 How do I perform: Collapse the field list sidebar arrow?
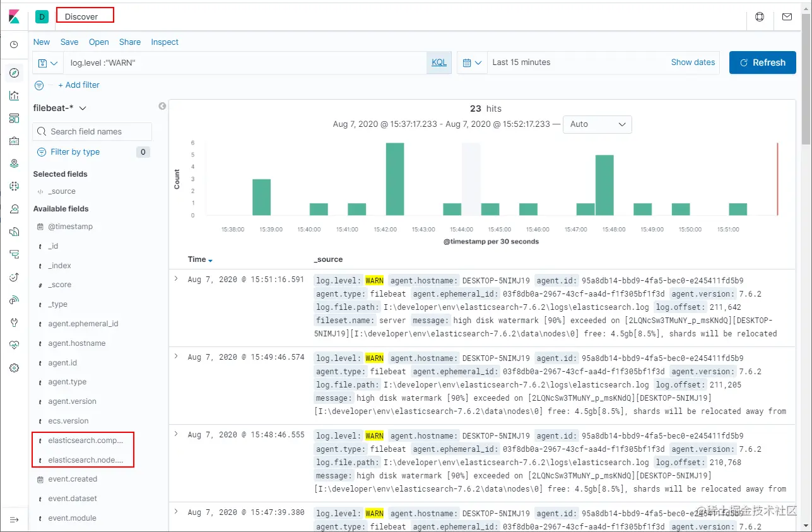point(162,106)
